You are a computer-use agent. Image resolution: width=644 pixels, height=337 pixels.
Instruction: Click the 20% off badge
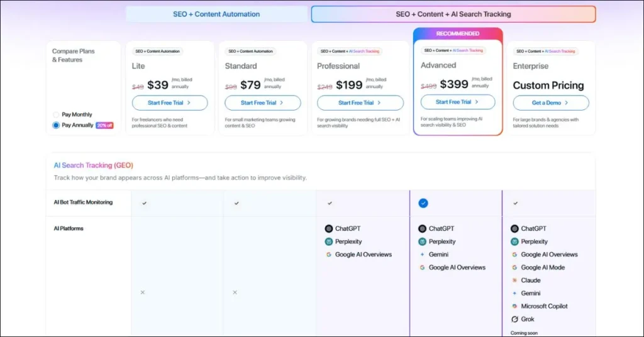tap(104, 125)
